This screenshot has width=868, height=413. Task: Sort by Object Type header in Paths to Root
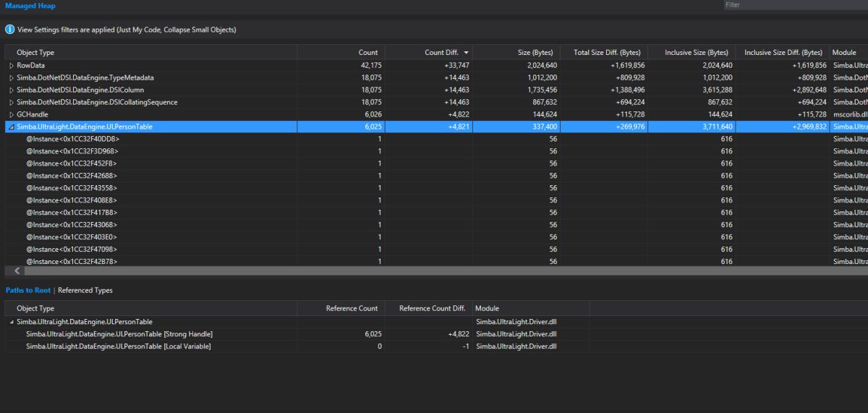[x=150, y=308]
